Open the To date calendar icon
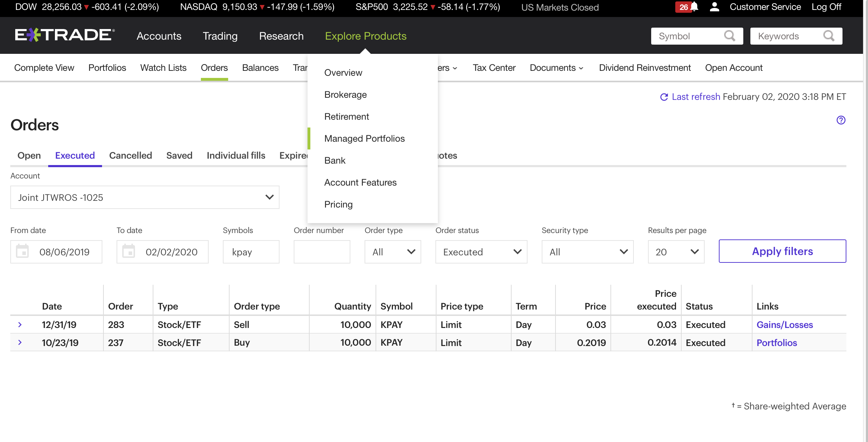The height and width of the screenshot is (442, 868). pos(129,251)
